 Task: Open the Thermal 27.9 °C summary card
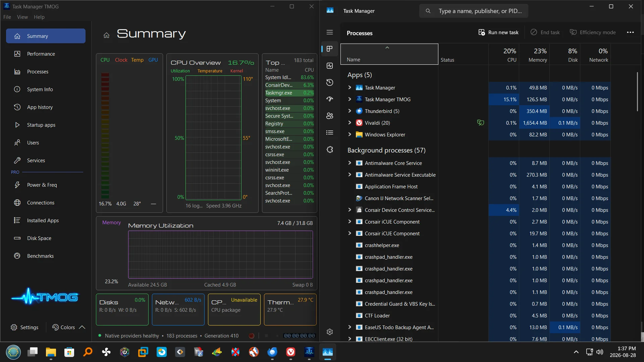[290, 309]
